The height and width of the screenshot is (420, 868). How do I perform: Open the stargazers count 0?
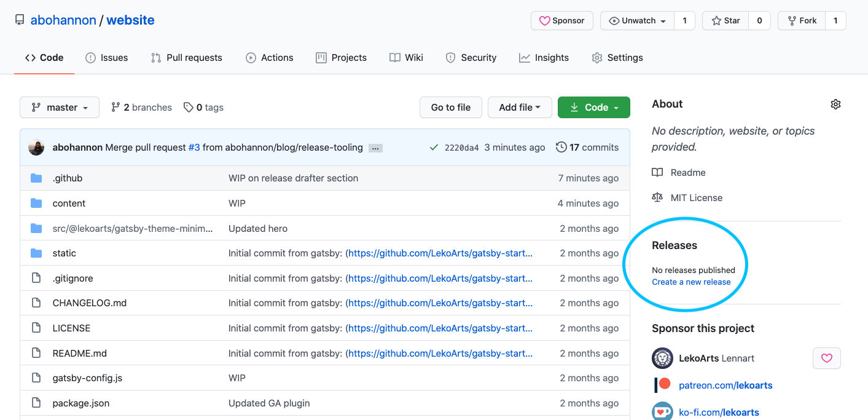coord(759,20)
